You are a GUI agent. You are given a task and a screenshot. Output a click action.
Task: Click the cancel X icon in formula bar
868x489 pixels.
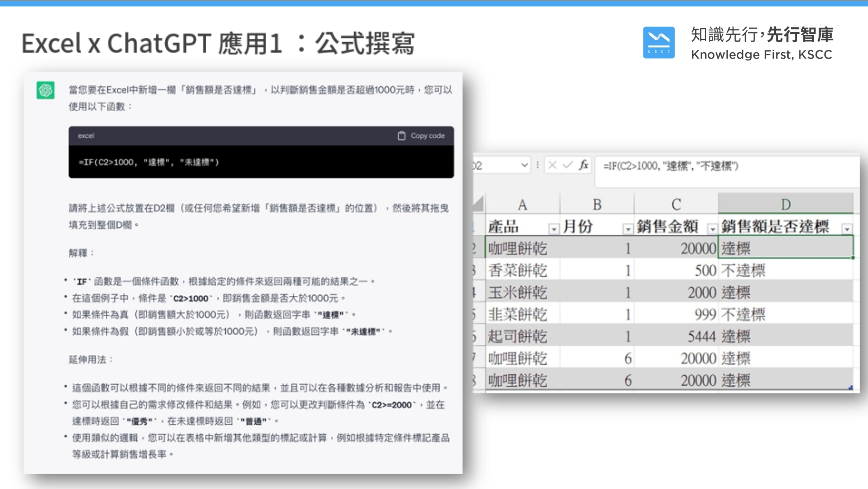pos(552,165)
